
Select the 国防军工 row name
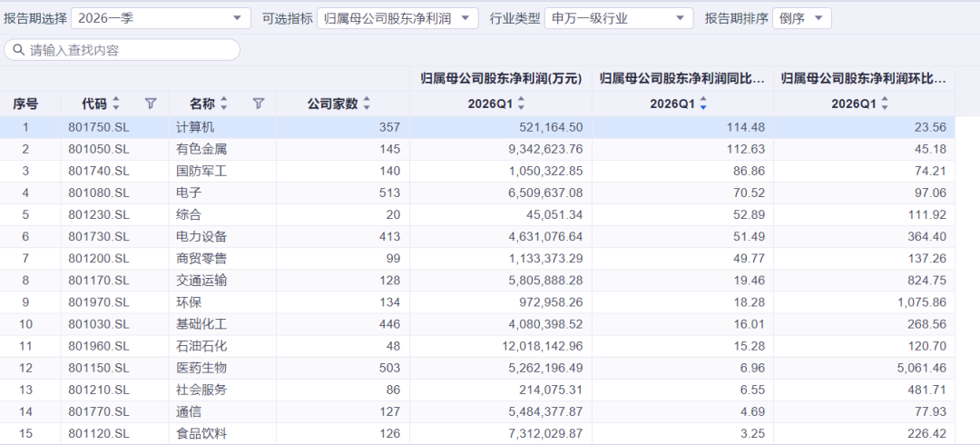pyautogui.click(x=201, y=172)
